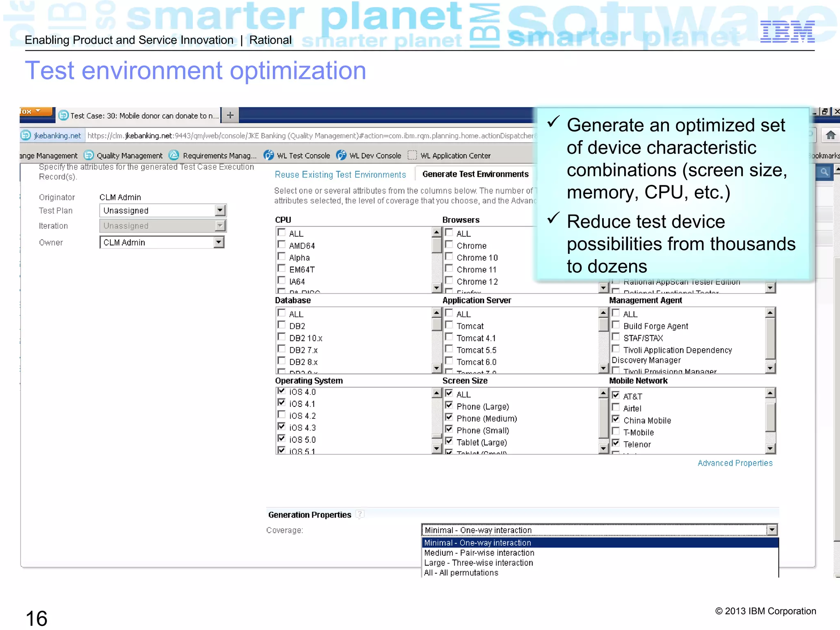This screenshot has height=630, width=840.
Task: Open the disabled Iteration dropdown
Action: 163,226
